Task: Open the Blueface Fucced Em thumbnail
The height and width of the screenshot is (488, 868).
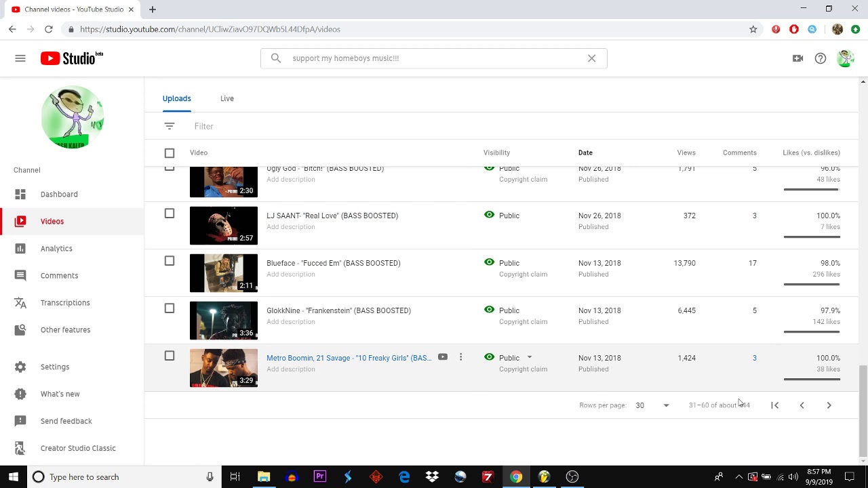Action: (x=224, y=273)
